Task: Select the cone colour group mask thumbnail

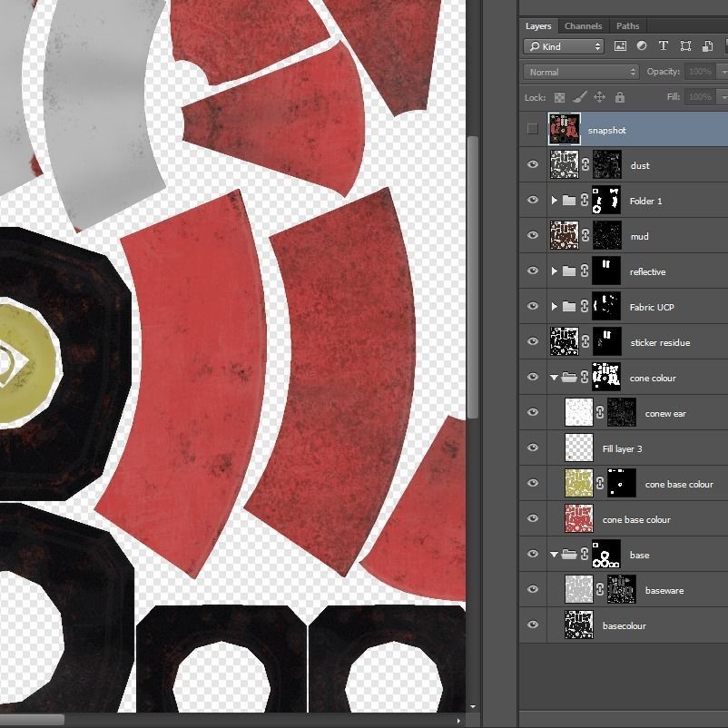Action: click(606, 377)
